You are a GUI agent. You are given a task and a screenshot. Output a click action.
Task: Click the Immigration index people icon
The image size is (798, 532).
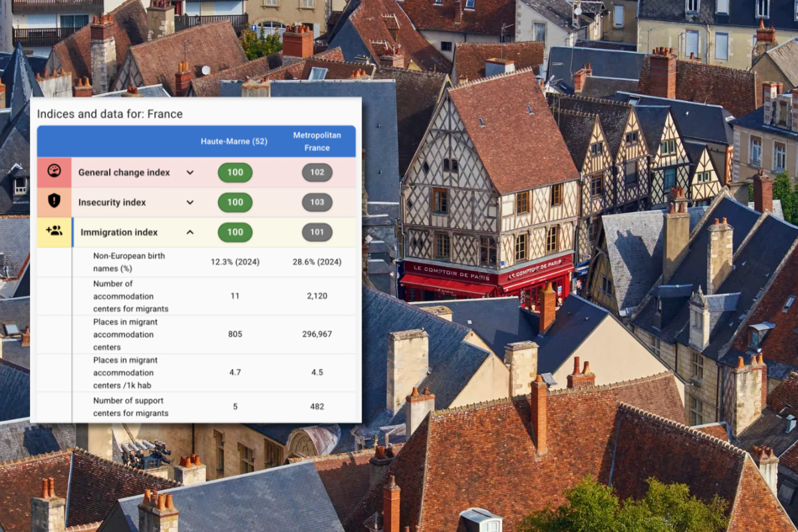[x=54, y=231]
